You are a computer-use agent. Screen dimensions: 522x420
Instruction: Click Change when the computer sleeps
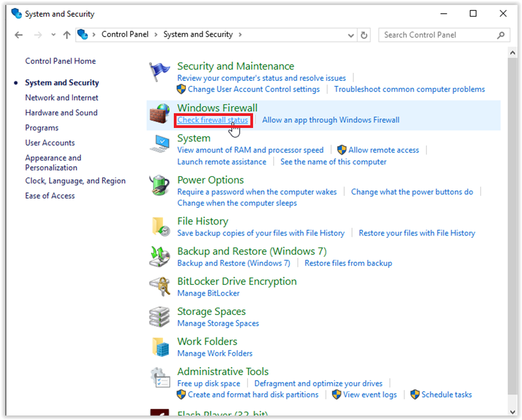237,203
